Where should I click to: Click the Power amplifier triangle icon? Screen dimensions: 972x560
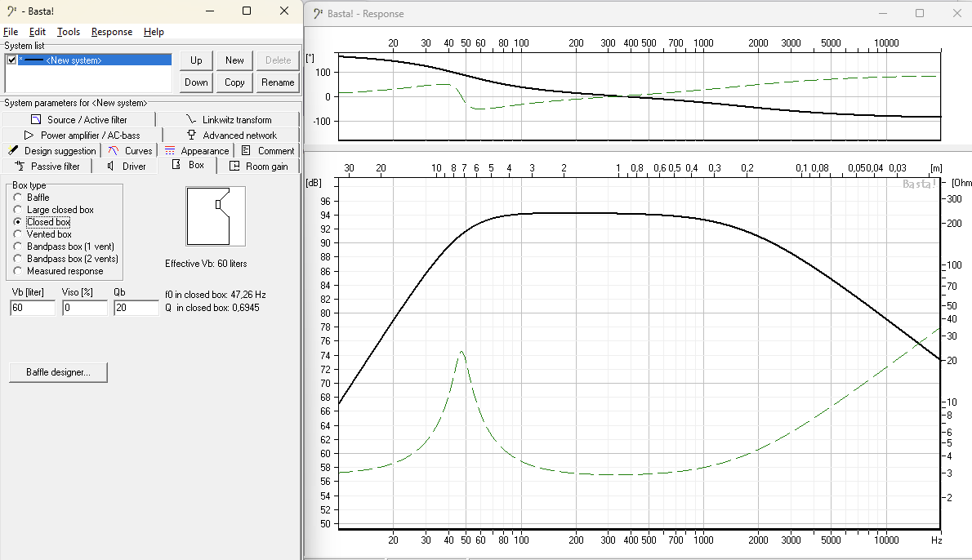click(29, 135)
